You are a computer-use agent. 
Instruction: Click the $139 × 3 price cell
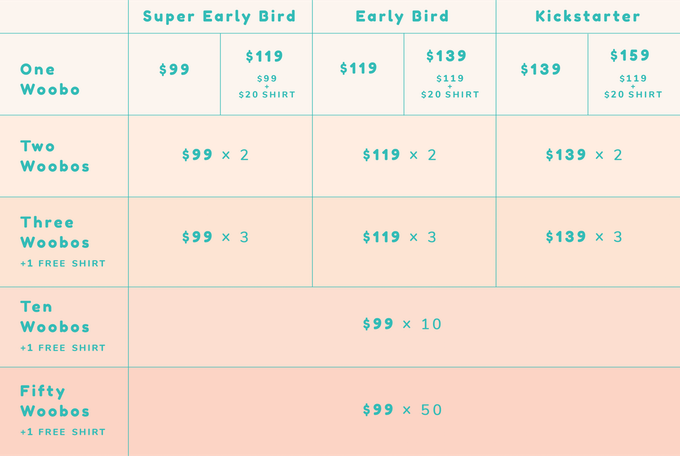tap(584, 237)
